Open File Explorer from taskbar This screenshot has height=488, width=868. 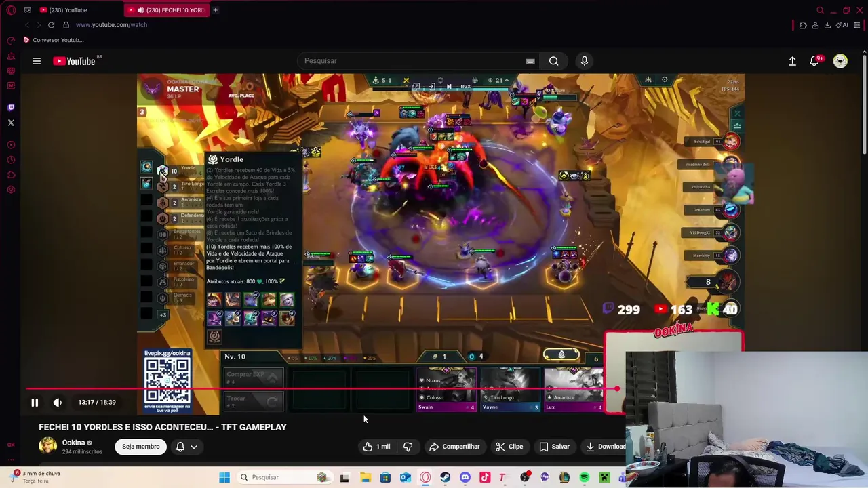(366, 478)
